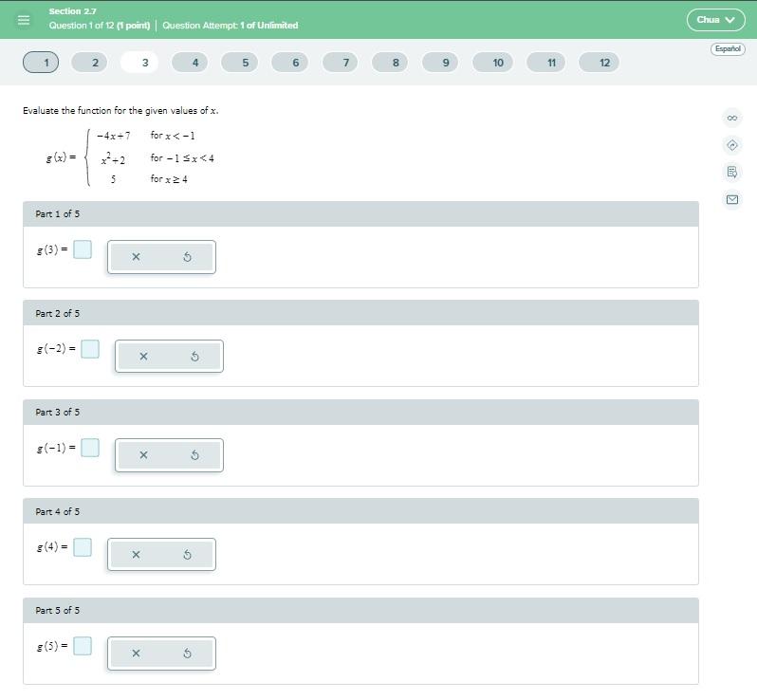757x700 pixels.
Task: Click the g(5) answer input box
Action: [83, 646]
